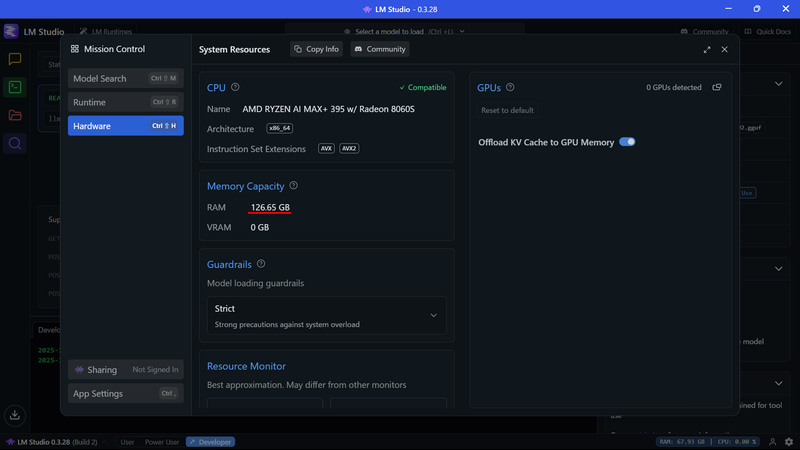
Task: Click the Guardrails help icon
Action: tap(261, 264)
